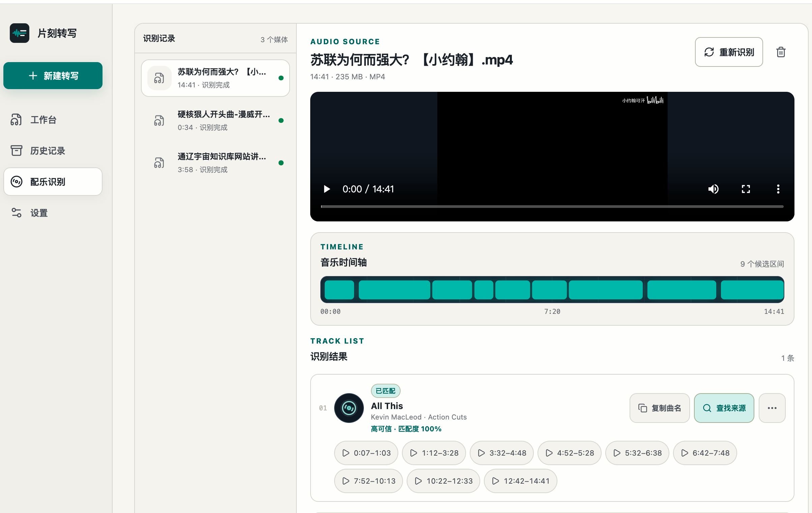Play segment 5:32–6:38
This screenshot has height=513, width=812.
[637, 453]
